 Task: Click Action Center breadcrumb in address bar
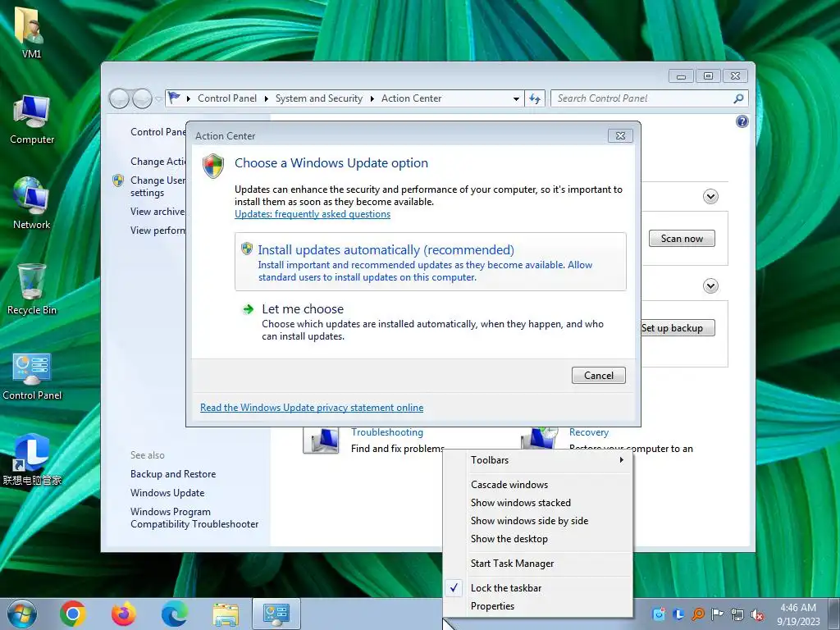click(x=412, y=98)
